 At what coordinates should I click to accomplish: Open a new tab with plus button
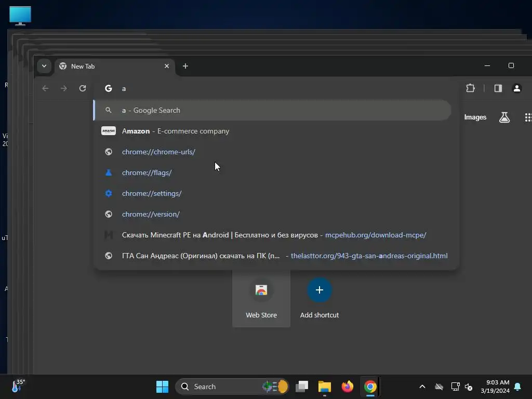[185, 66]
